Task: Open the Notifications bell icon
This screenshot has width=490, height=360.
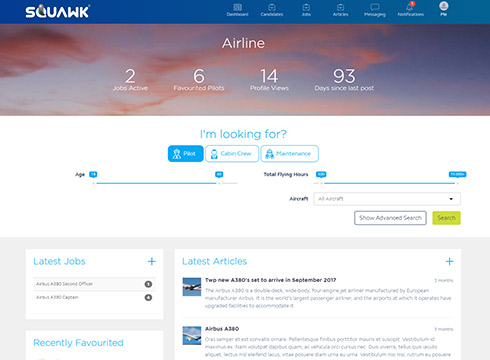Action: [410, 7]
